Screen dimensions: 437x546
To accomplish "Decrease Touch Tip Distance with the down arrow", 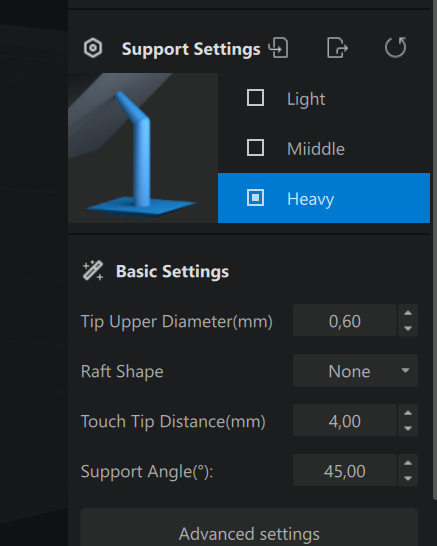I will [408, 428].
